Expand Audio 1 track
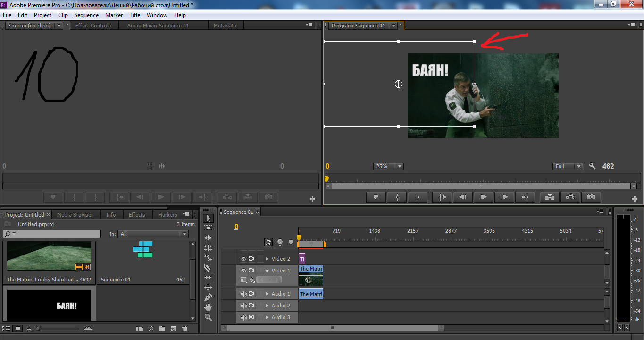644x340 pixels. pyautogui.click(x=267, y=294)
